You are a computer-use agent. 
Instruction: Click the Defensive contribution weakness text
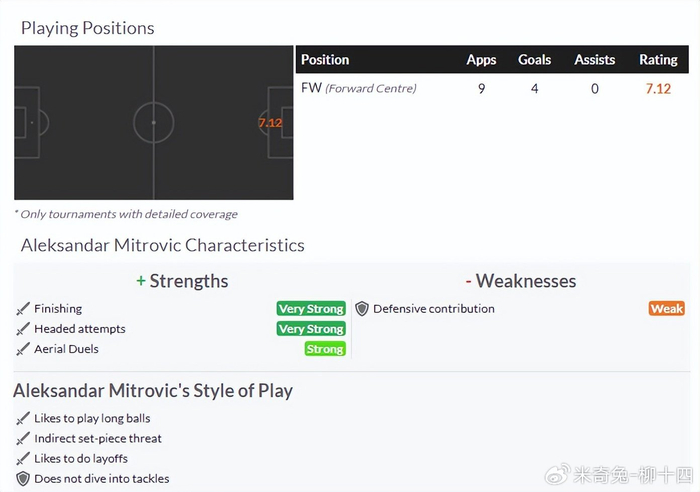point(434,309)
